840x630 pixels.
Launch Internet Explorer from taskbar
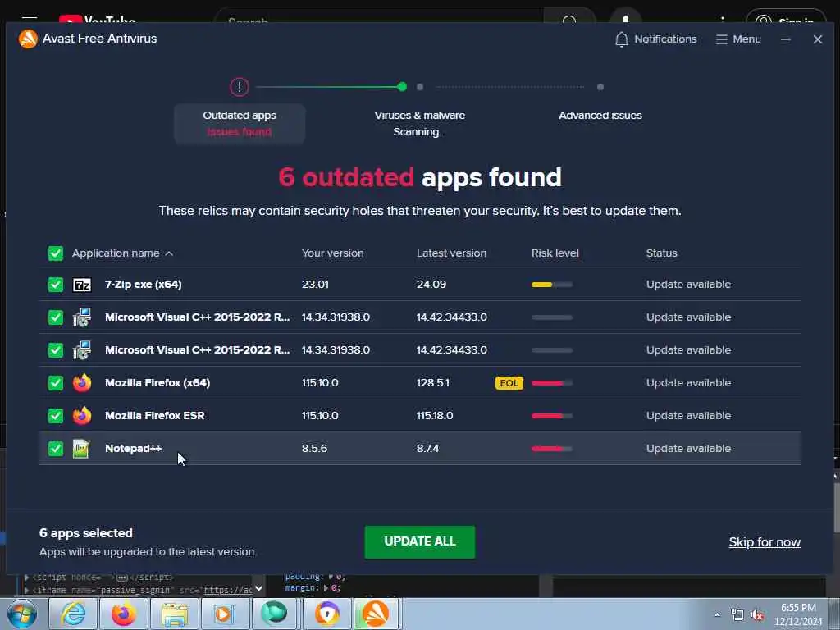click(73, 614)
